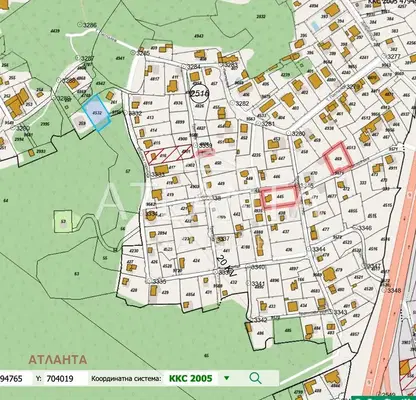Click the green parcel 485
The width and height of the screenshot is (416, 400).
pos(288,330)
